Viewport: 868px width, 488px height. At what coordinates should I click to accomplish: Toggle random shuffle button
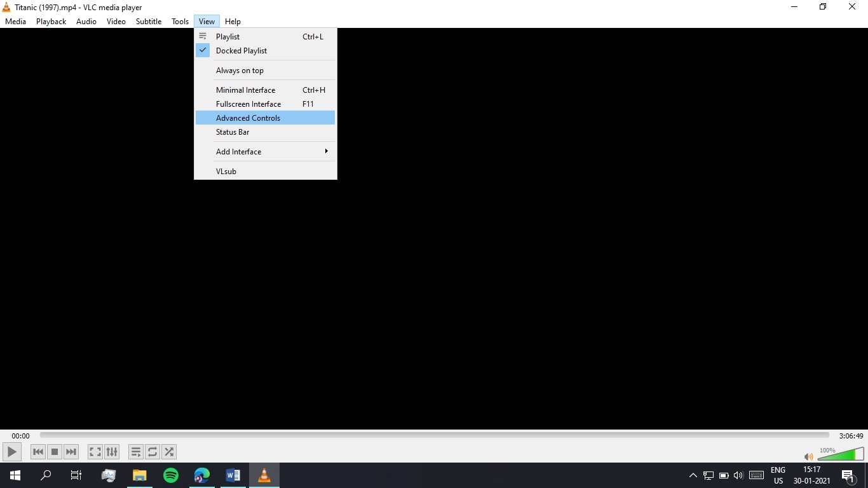(169, 452)
